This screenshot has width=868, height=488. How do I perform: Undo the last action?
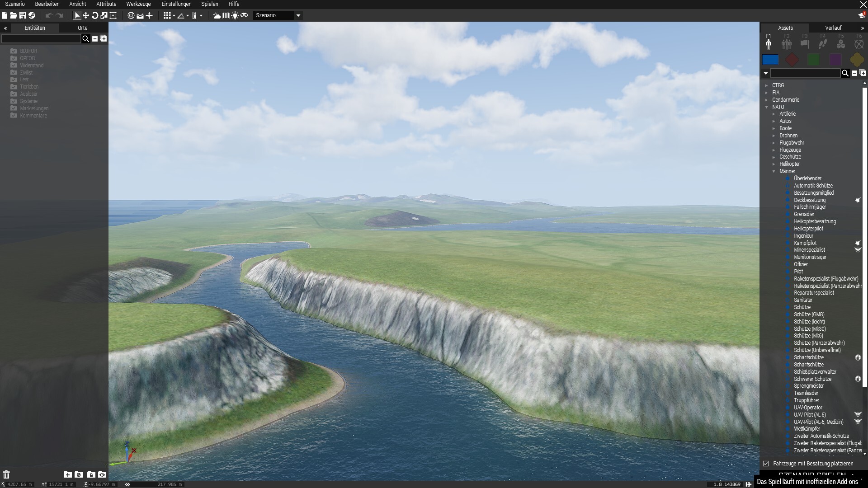[49, 15]
